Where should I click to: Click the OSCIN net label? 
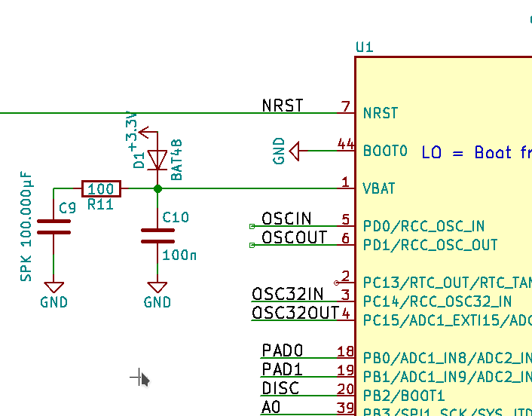click(286, 219)
